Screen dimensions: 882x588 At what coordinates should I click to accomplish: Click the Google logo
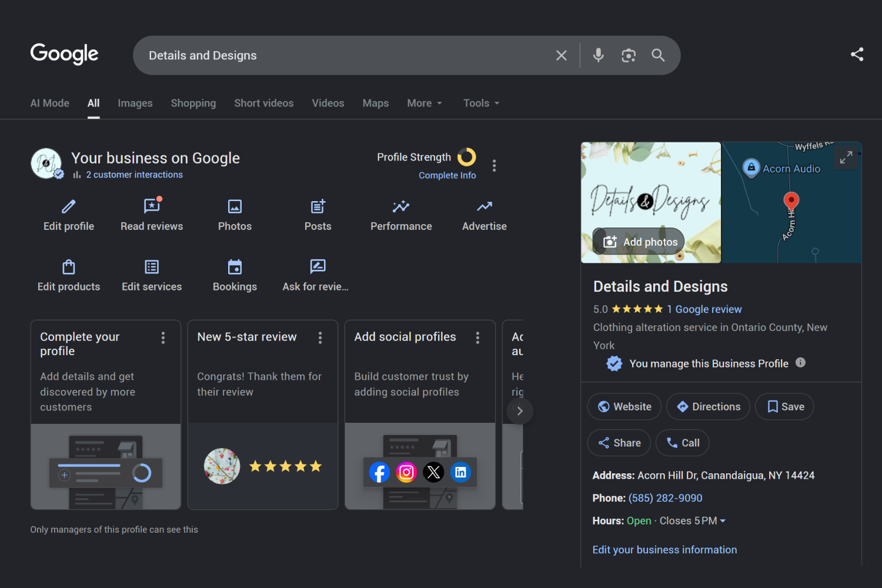click(65, 54)
